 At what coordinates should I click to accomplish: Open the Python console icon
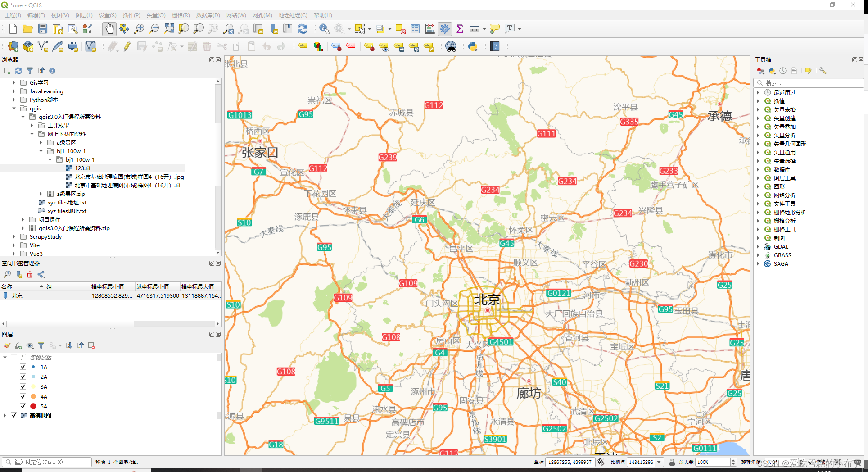point(473,46)
